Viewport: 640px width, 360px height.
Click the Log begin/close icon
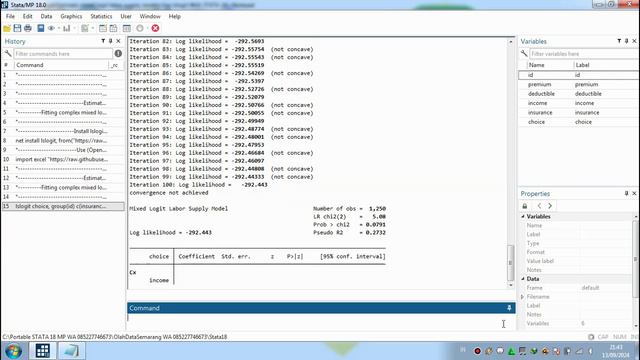pos(40,28)
